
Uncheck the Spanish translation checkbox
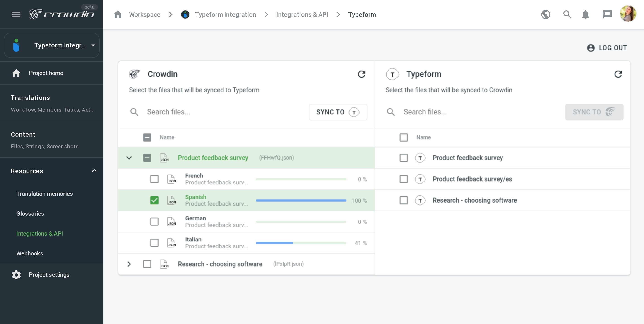point(154,200)
